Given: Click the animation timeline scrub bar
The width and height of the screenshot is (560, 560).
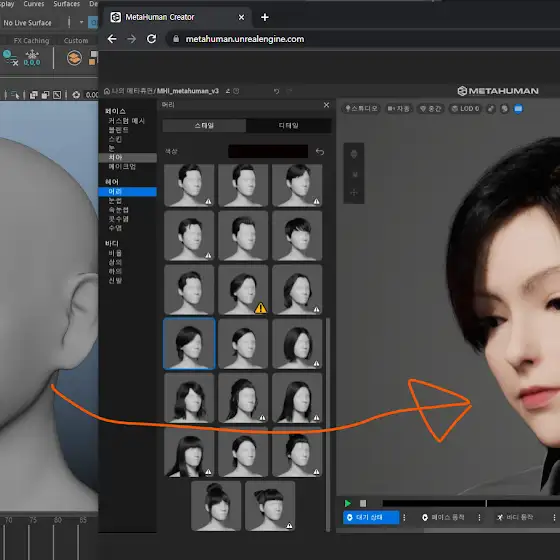Looking at the screenshot, I should pos(471,503).
